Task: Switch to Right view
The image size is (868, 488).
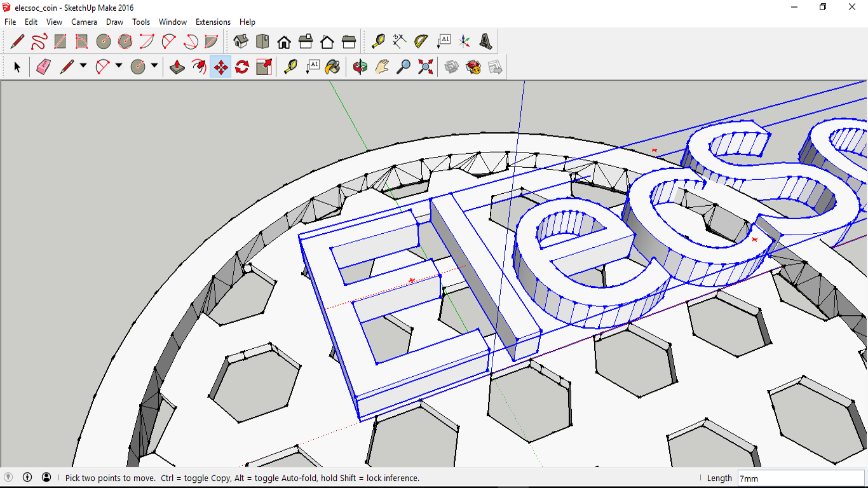Action: click(x=306, y=42)
